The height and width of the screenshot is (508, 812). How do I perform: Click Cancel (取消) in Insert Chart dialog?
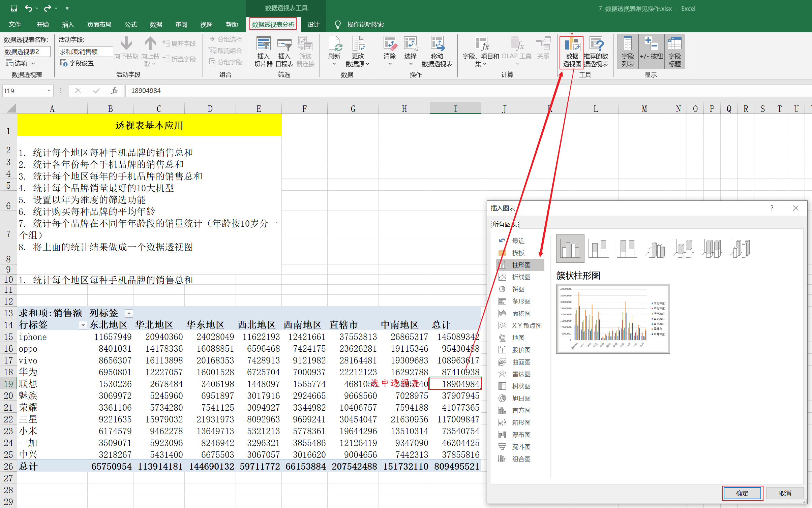coord(785,493)
